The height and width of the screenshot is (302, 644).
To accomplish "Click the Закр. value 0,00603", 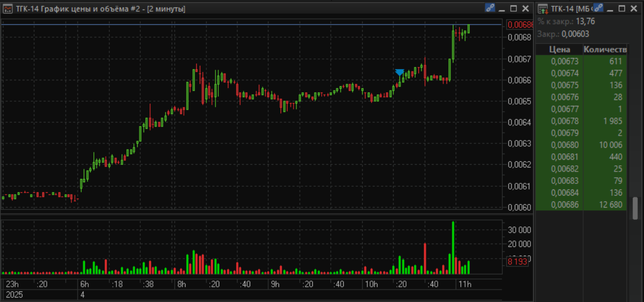I will [x=575, y=34].
